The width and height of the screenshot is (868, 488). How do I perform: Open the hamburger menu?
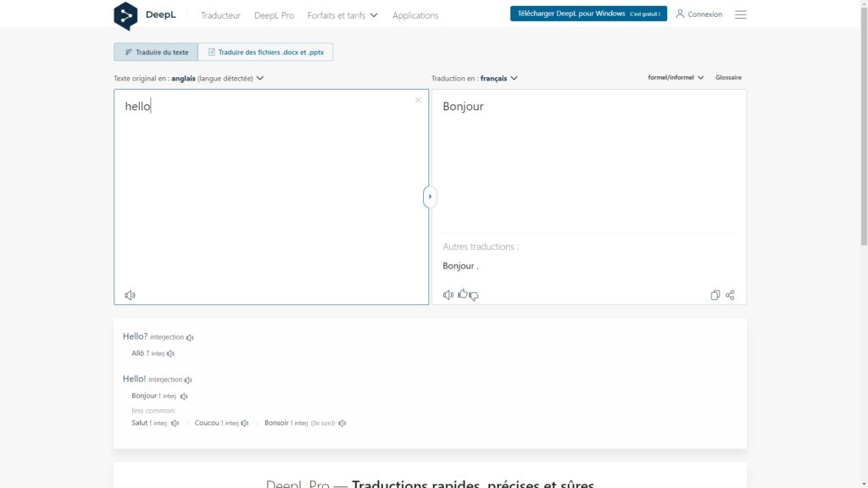(x=741, y=14)
